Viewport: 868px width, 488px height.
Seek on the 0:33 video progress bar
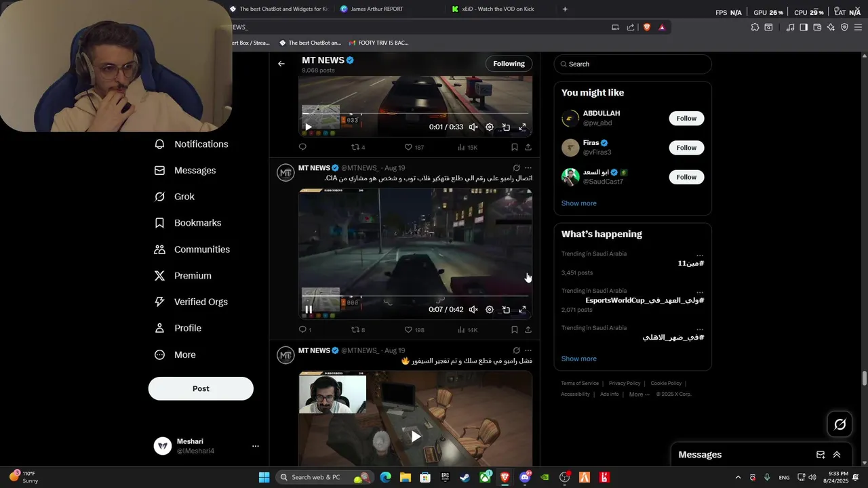(415, 113)
